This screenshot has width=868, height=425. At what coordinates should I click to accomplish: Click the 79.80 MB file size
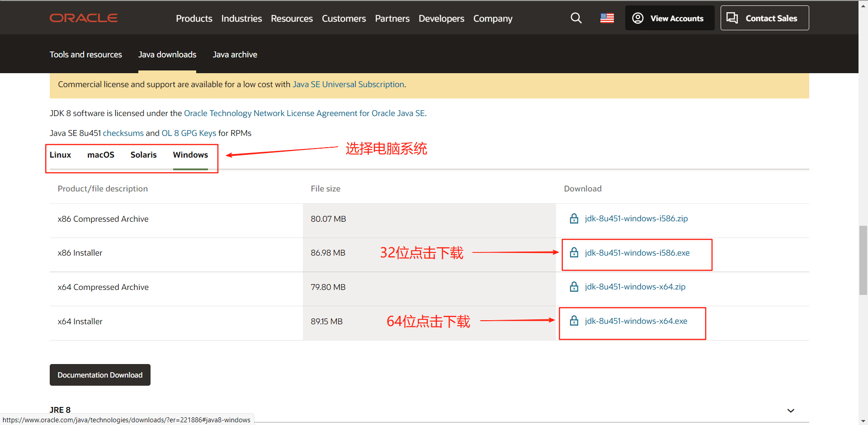tap(328, 287)
